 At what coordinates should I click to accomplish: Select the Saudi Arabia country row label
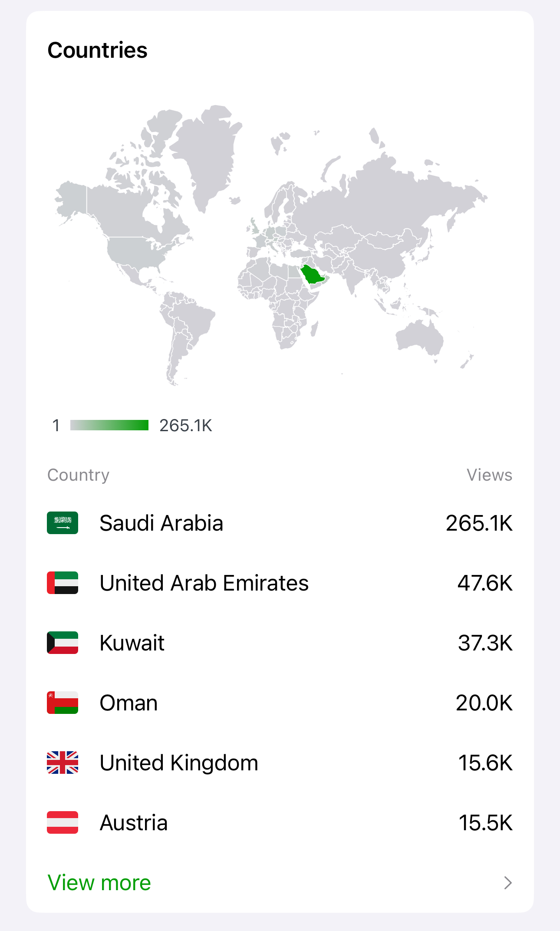pos(161,523)
